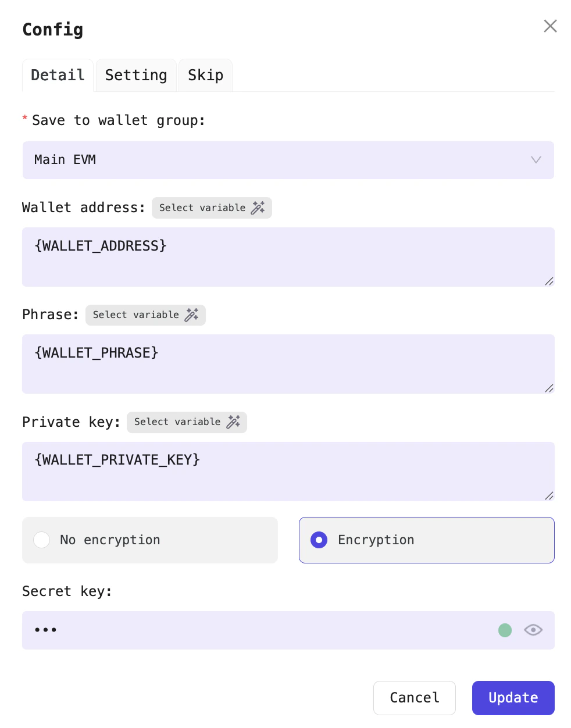Click the magic wand icon beside Wallet address
The height and width of the screenshot is (728, 571).
pos(258,208)
